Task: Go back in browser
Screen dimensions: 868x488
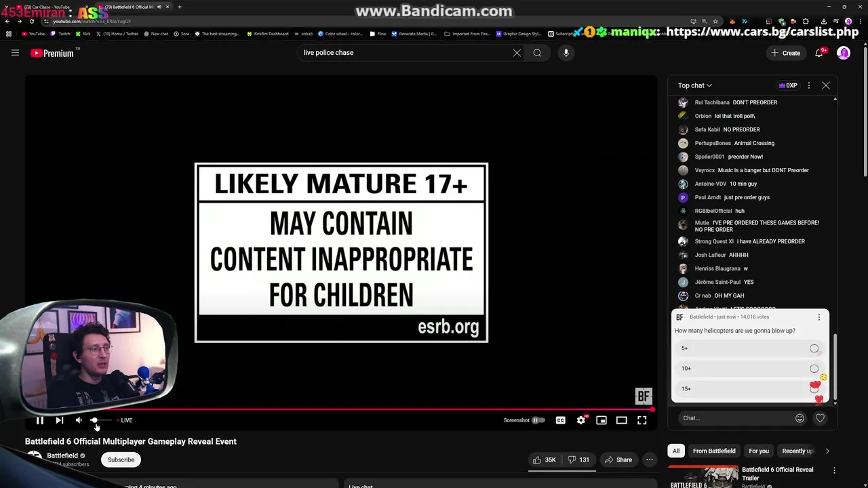Action: coord(7,21)
